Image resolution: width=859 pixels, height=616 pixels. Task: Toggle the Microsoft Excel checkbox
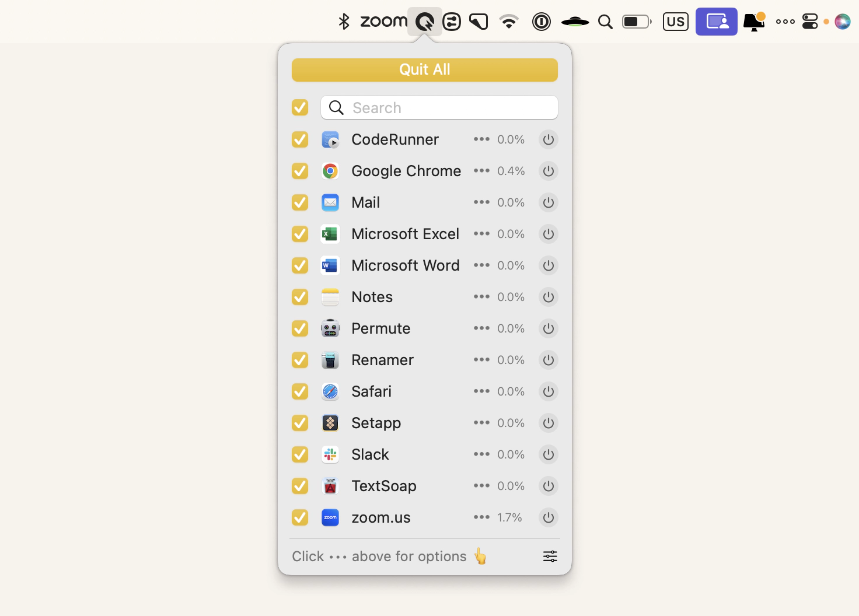pos(300,234)
